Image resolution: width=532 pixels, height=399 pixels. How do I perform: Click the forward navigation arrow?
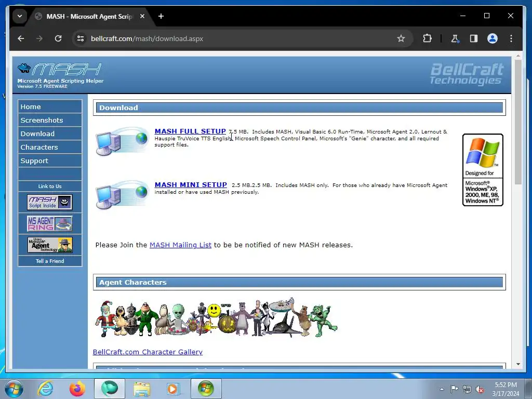pos(39,38)
